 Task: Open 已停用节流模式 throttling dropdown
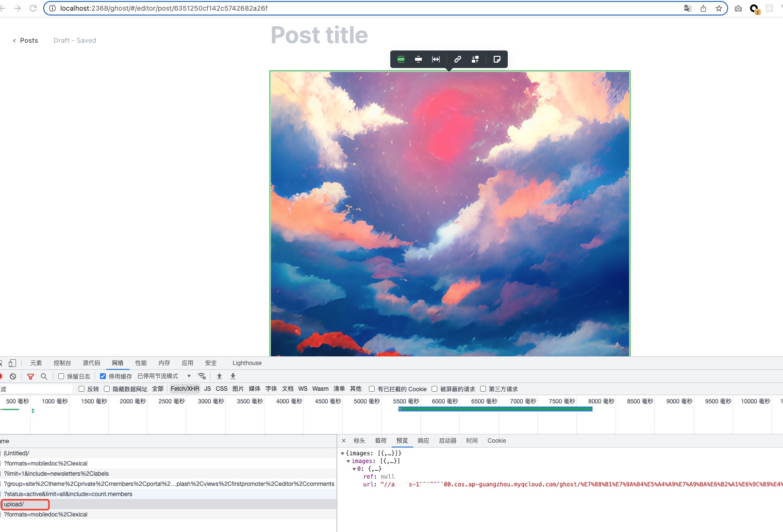164,376
